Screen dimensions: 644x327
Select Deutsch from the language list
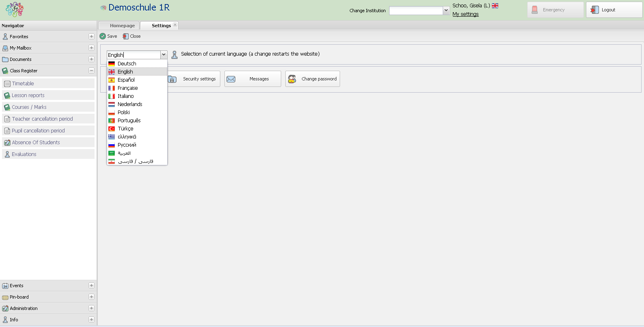pos(127,64)
